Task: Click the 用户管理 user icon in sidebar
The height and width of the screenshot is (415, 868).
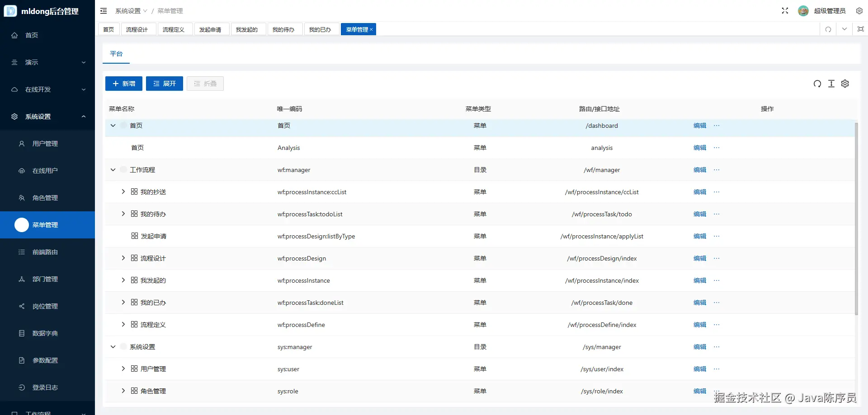Action: pos(22,144)
